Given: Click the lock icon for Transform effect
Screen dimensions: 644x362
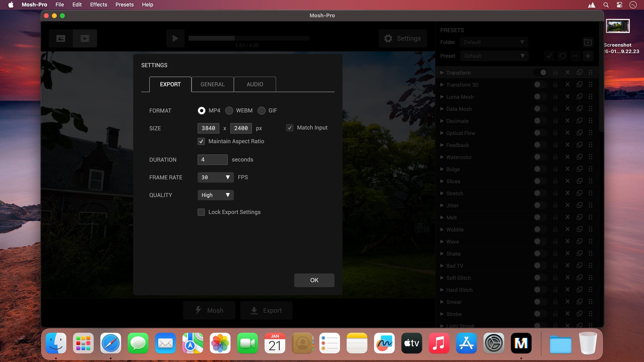Looking at the screenshot, I should [555, 72].
